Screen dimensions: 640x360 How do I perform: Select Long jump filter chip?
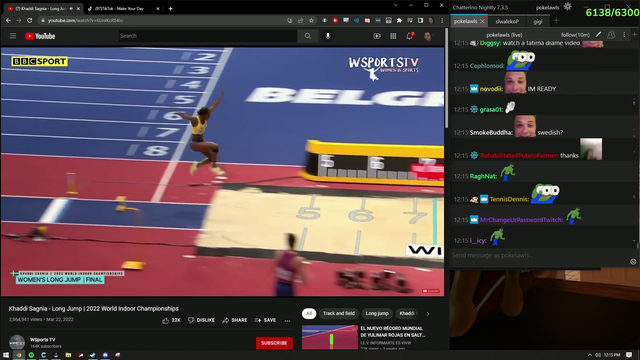point(377,313)
